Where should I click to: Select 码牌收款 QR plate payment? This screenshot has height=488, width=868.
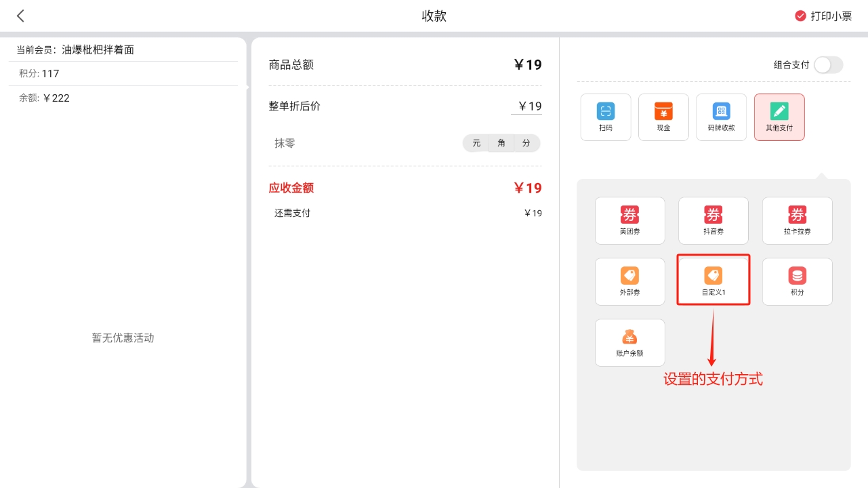721,117
